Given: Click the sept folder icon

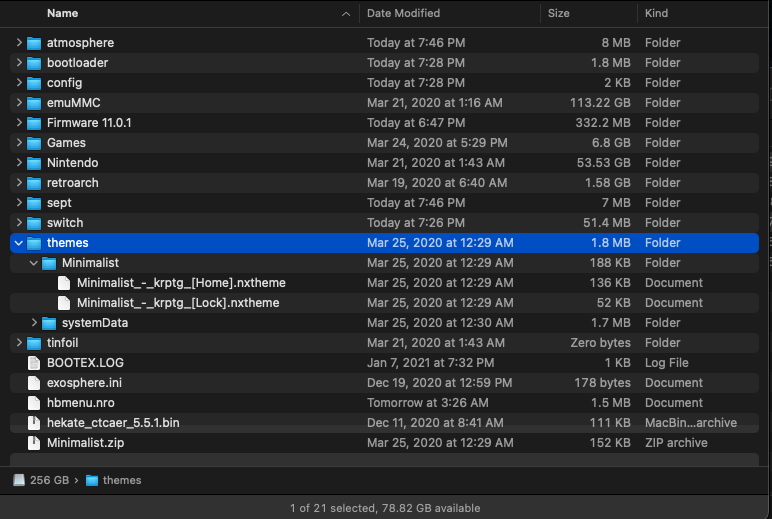Looking at the screenshot, I should point(33,203).
